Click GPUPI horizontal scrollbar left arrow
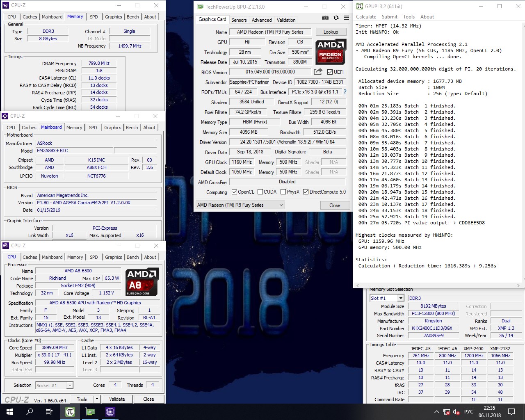 [x=357, y=285]
